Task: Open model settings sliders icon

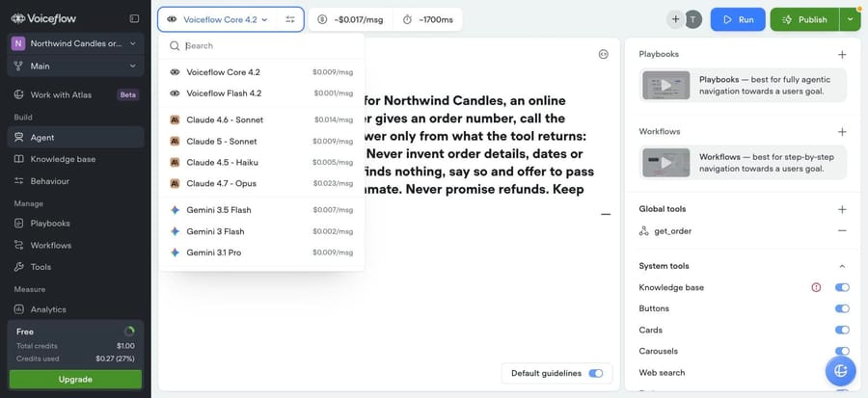Action: coord(290,19)
